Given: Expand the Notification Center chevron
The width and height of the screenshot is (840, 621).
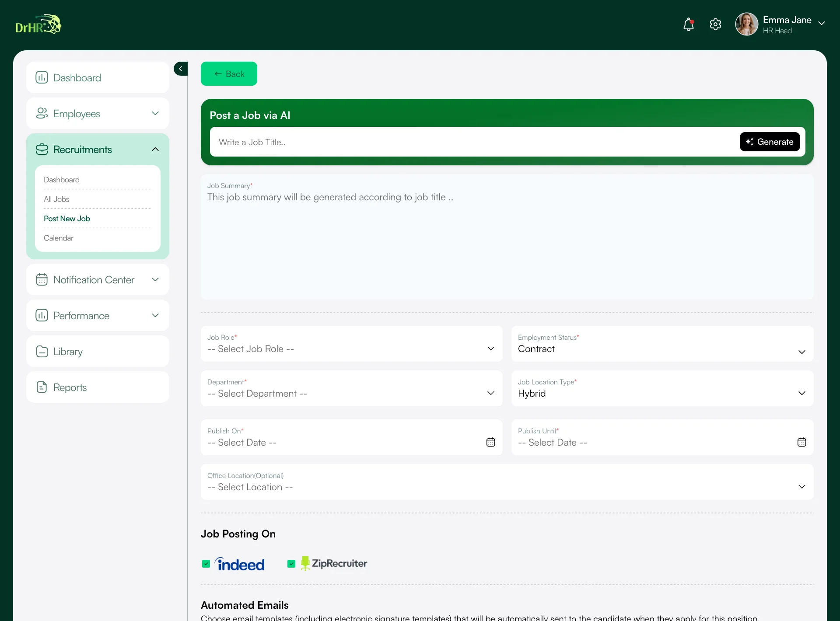Looking at the screenshot, I should tap(155, 279).
